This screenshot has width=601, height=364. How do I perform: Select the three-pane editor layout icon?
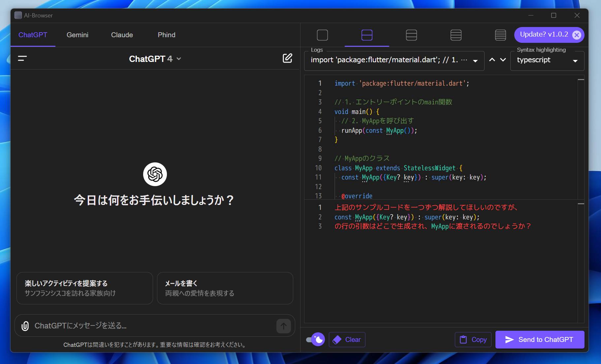(x=411, y=35)
